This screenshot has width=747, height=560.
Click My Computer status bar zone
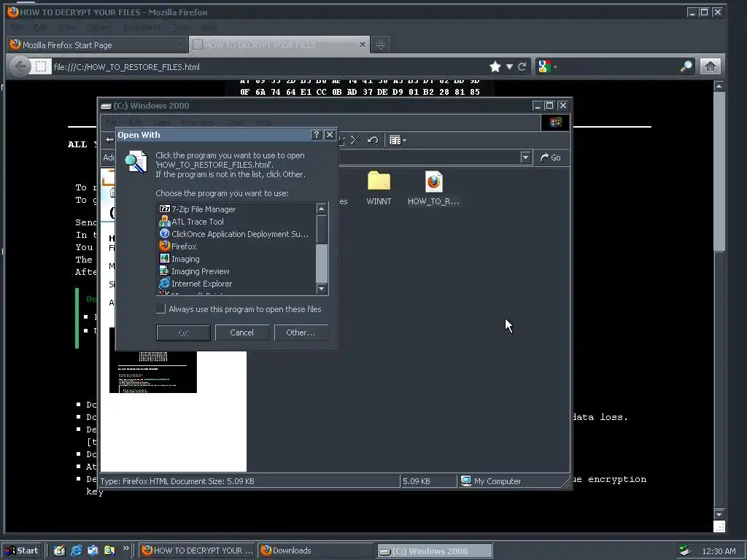point(513,481)
